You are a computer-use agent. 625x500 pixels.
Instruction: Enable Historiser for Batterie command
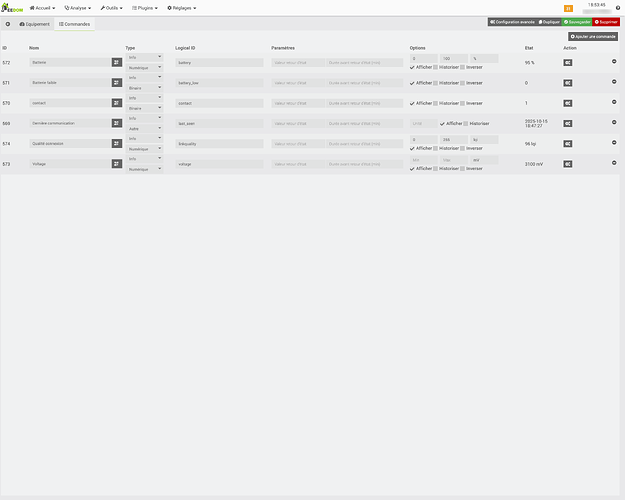click(x=435, y=67)
